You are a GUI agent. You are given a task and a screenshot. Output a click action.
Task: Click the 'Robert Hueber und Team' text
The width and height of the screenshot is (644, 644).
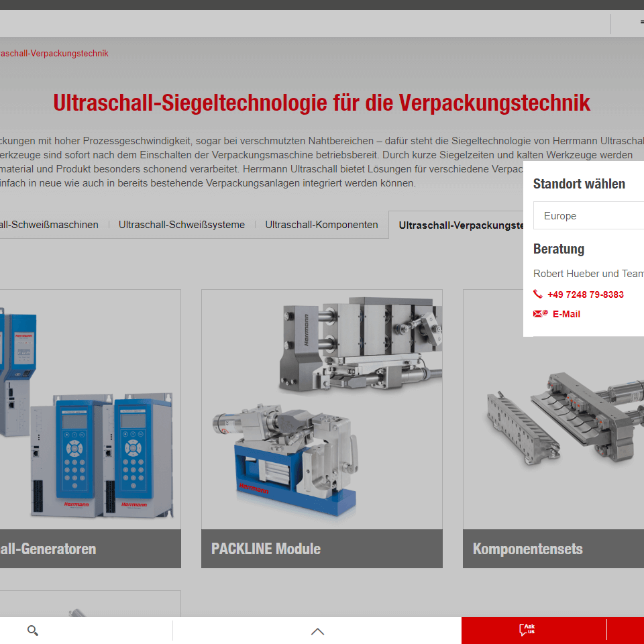coord(588,274)
